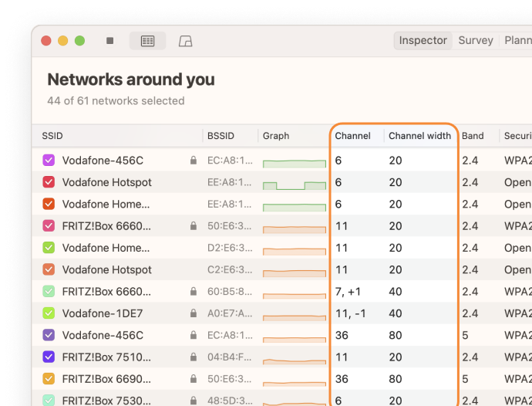Stop scanning with the square stop button
The height and width of the screenshot is (406, 532).
pyautogui.click(x=109, y=41)
